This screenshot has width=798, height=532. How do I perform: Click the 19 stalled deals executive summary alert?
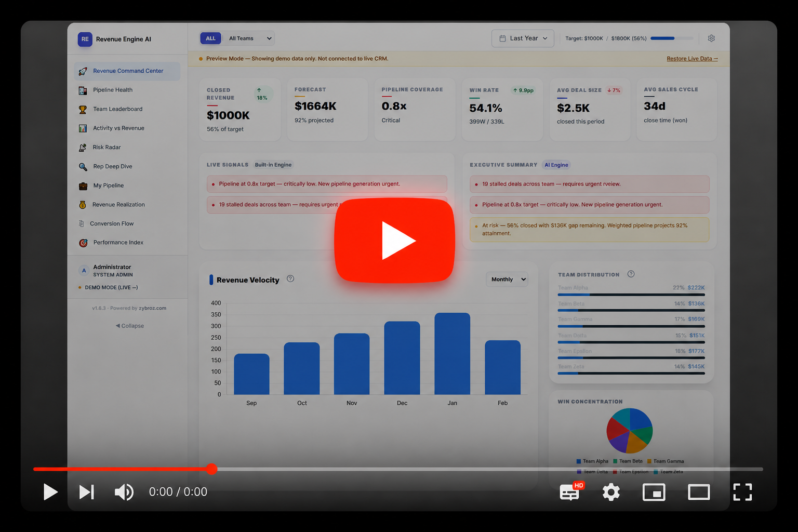coord(589,184)
